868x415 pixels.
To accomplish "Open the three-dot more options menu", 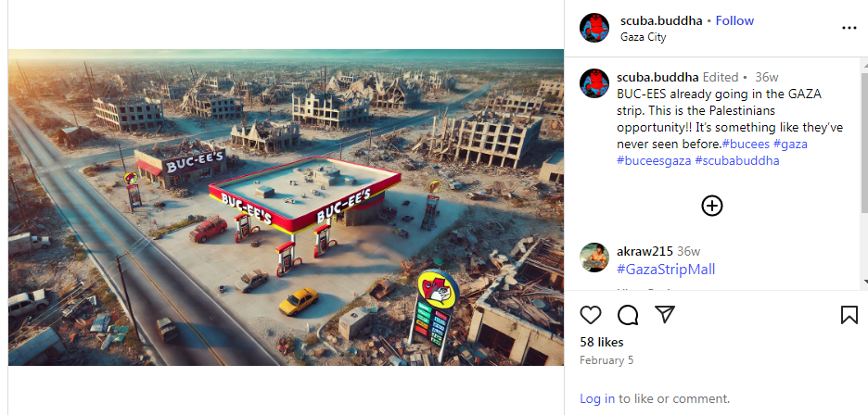I will click(x=849, y=28).
